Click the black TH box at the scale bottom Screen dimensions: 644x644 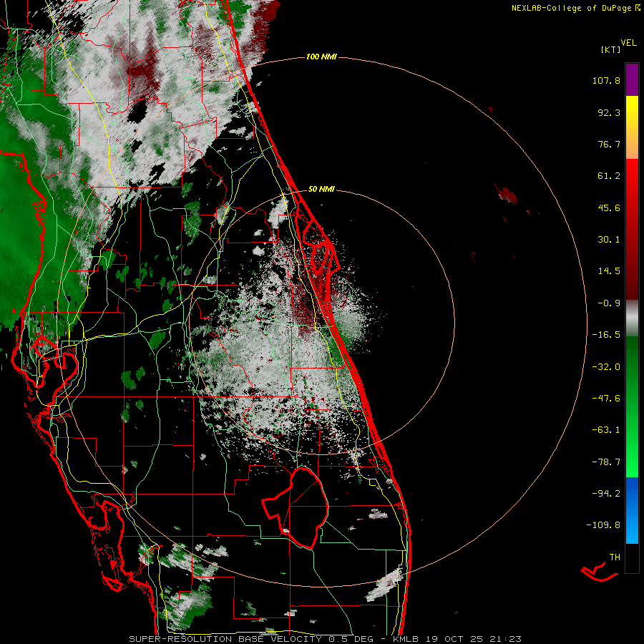(632, 557)
